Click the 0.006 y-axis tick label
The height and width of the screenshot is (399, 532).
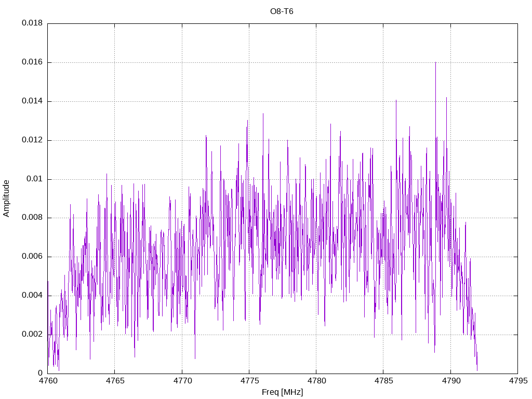(32, 257)
